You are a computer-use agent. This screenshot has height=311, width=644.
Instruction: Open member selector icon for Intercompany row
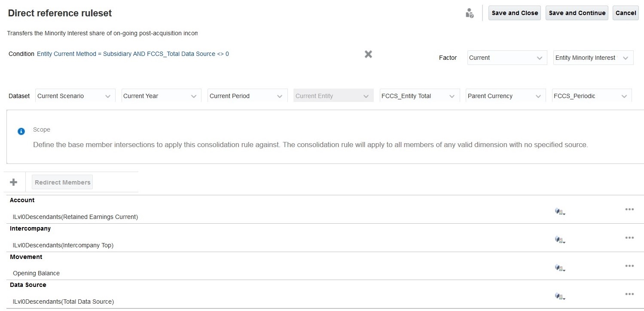pos(559,240)
